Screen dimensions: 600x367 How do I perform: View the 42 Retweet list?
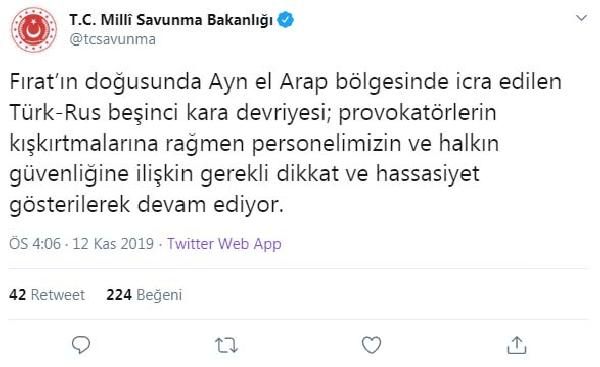click(x=47, y=295)
